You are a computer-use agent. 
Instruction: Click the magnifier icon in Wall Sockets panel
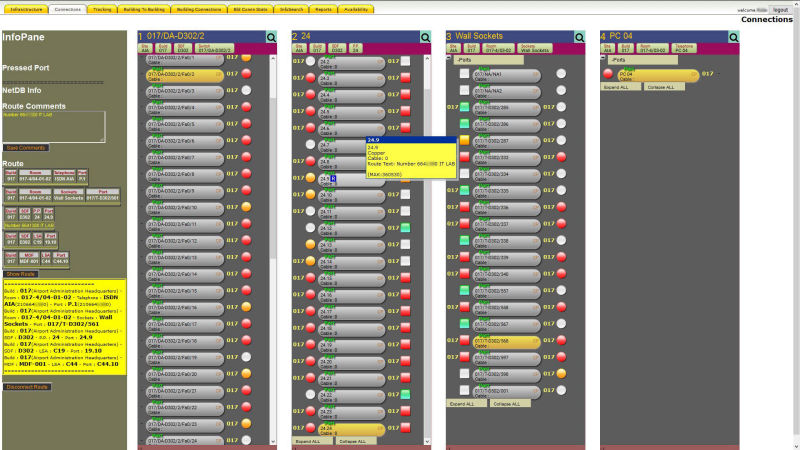[582, 37]
